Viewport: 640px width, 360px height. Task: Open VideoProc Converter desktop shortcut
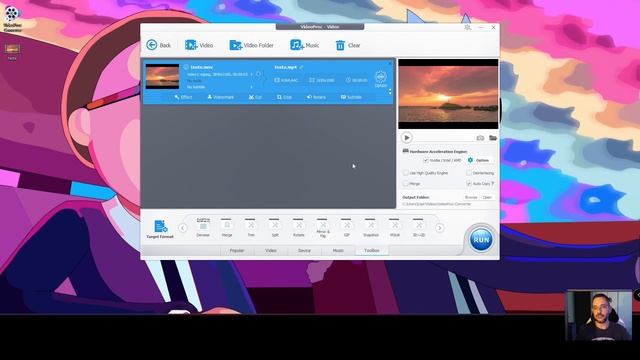point(12,19)
